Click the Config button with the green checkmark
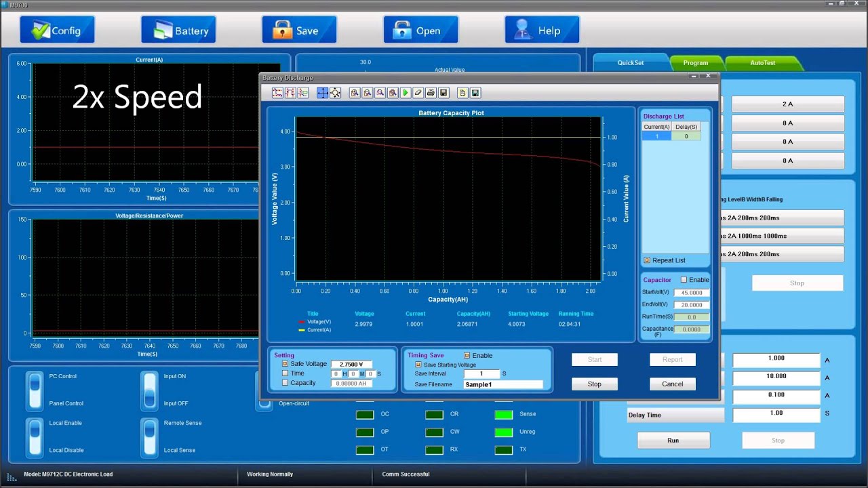This screenshot has height=488, width=868. (57, 30)
